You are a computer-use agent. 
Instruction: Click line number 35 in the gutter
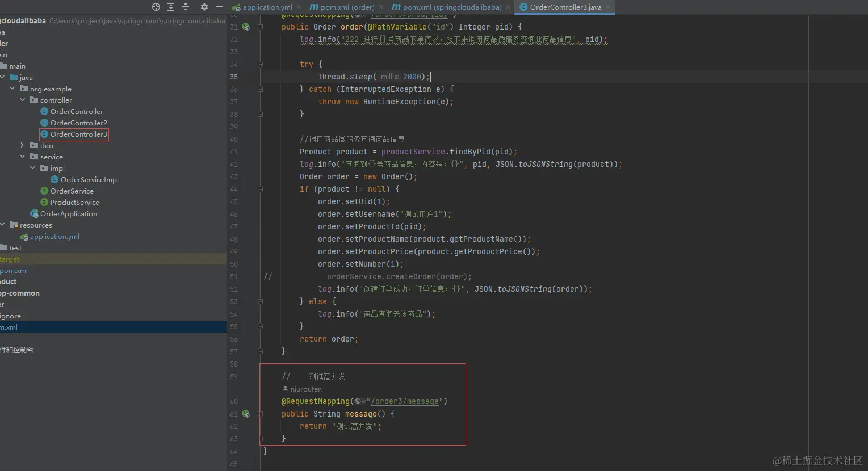click(234, 77)
